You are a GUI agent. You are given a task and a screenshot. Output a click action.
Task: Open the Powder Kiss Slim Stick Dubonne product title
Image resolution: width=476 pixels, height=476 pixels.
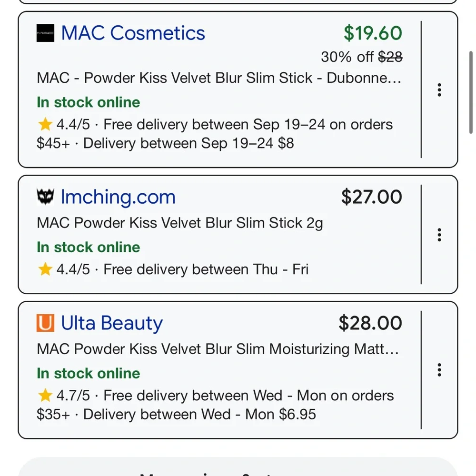219,78
